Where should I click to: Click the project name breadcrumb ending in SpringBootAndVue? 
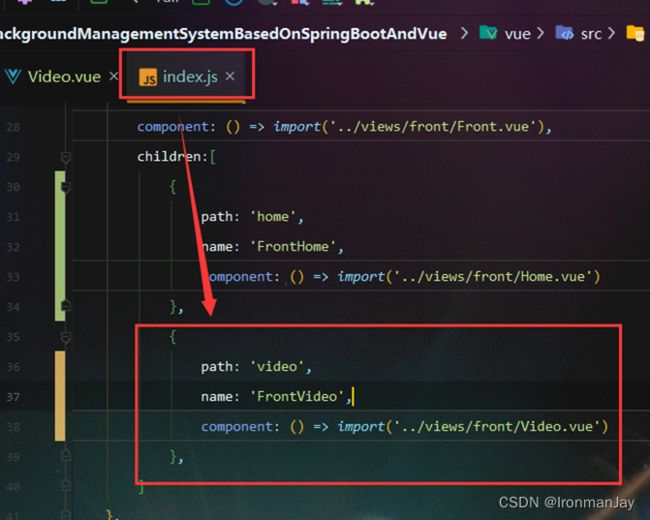coord(223,34)
